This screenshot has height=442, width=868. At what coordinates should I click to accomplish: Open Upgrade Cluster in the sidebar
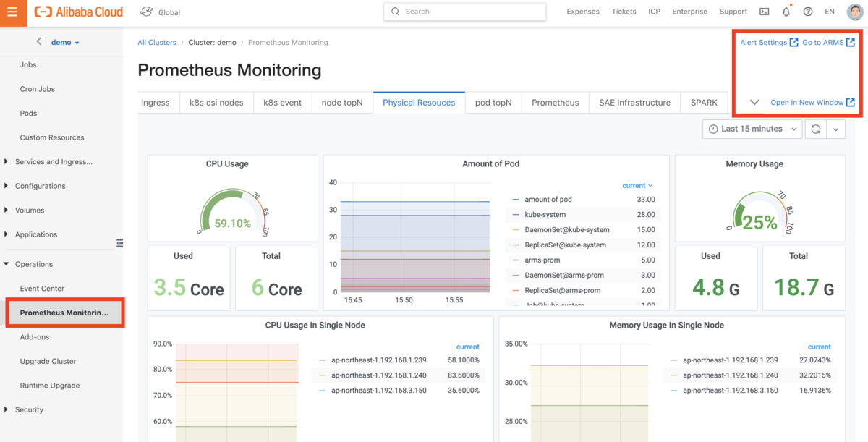coord(48,361)
